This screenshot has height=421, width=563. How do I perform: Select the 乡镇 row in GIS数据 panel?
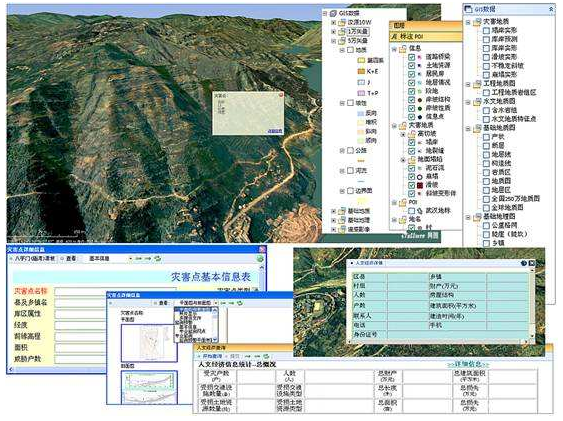(494, 243)
